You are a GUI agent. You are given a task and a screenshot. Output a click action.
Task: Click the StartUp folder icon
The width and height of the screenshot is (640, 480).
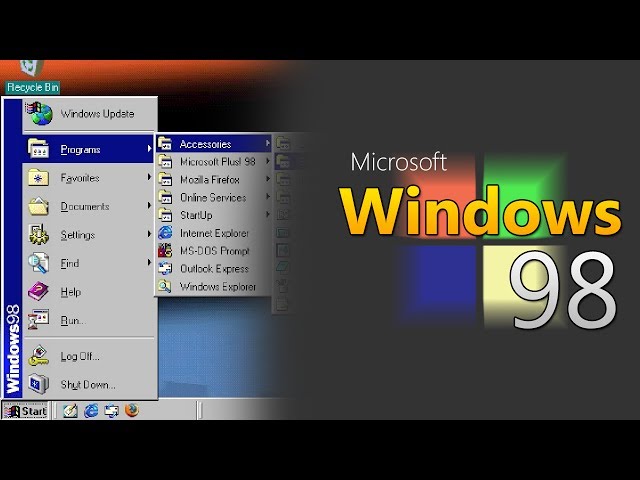tap(165, 215)
